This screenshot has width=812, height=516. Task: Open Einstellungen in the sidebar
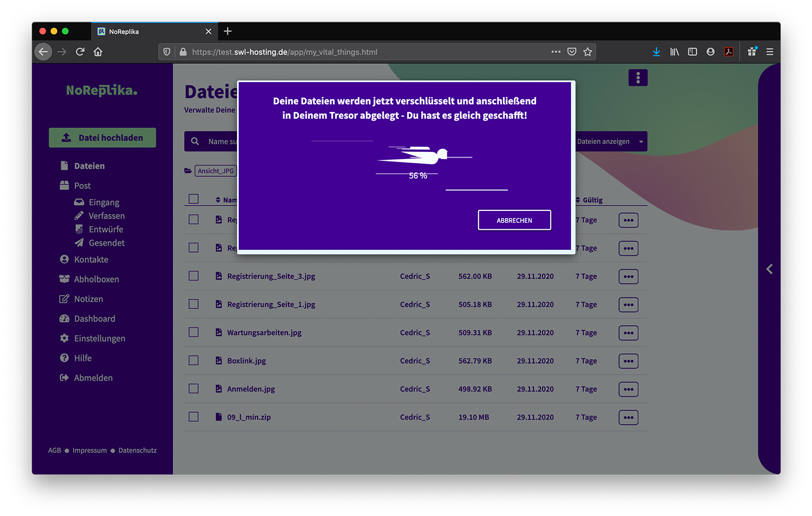point(99,339)
